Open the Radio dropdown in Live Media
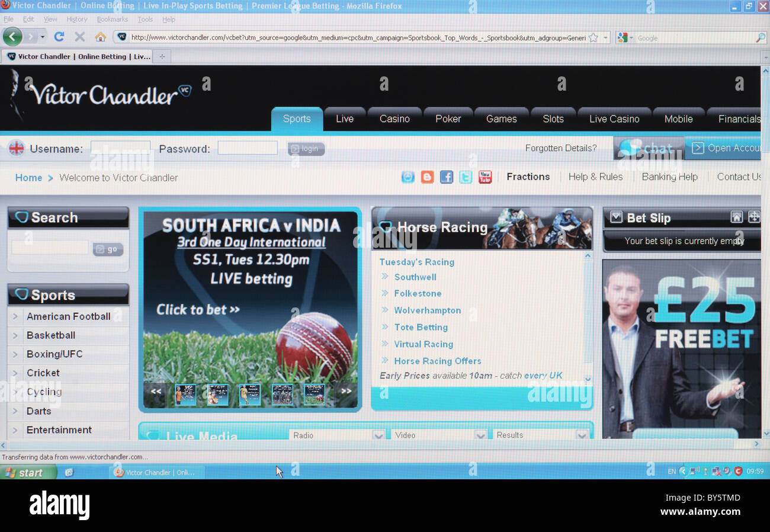Screen dimensions: 770x532 click(x=378, y=435)
